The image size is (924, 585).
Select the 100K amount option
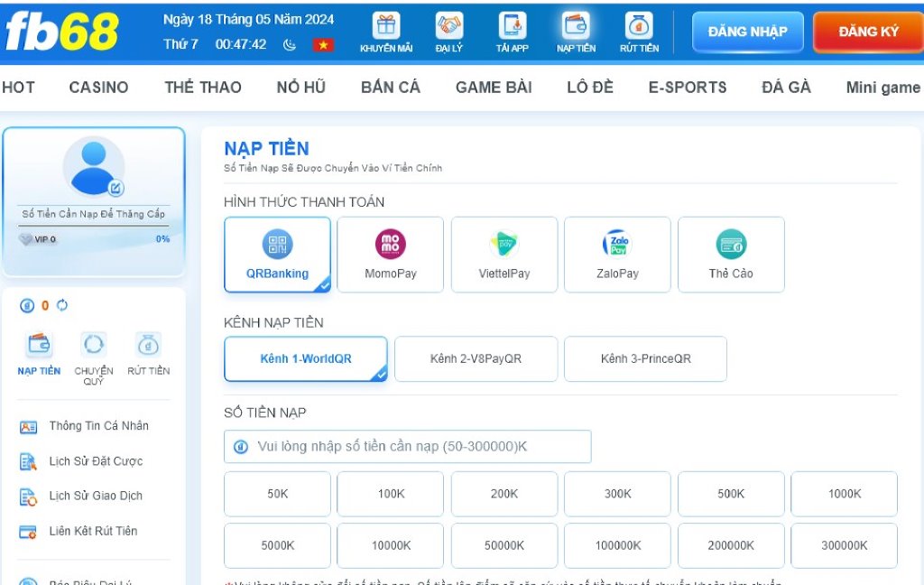(390, 493)
